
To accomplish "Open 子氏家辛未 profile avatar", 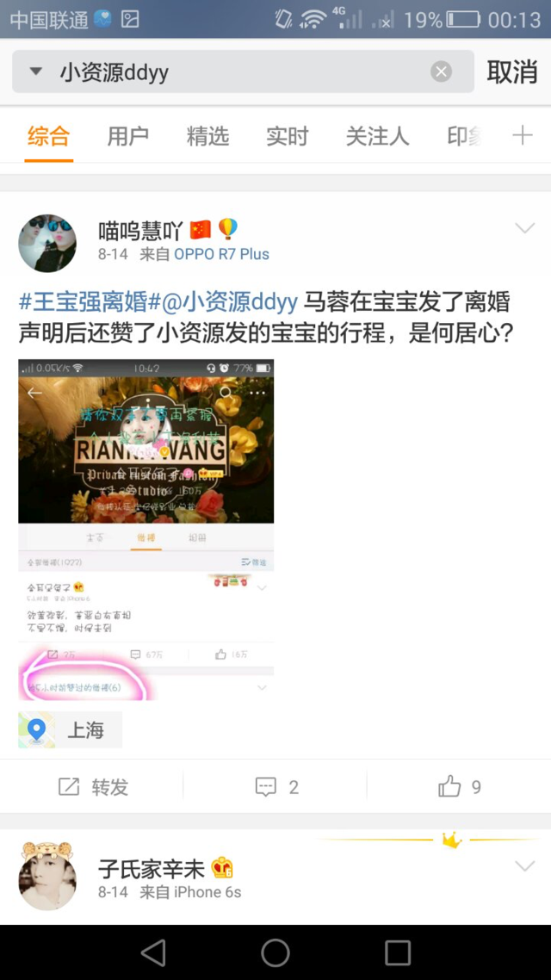I will pyautogui.click(x=47, y=876).
